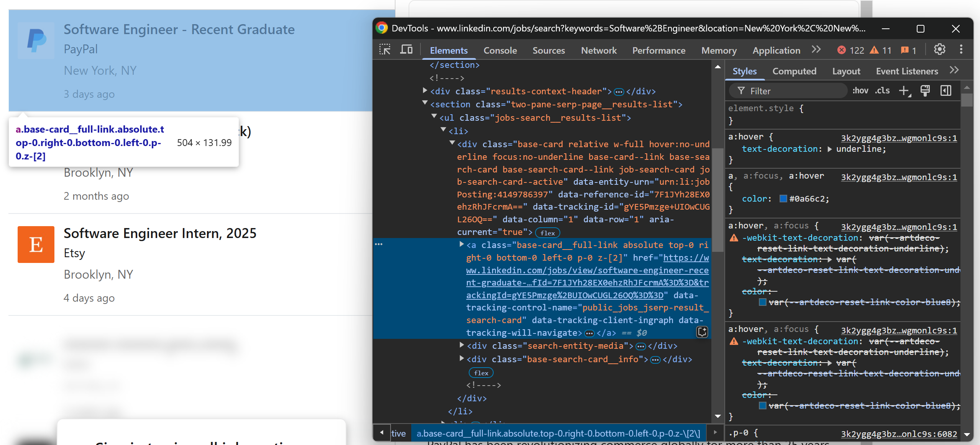Toggle the :hov element state button
The image size is (980, 445).
860,91
